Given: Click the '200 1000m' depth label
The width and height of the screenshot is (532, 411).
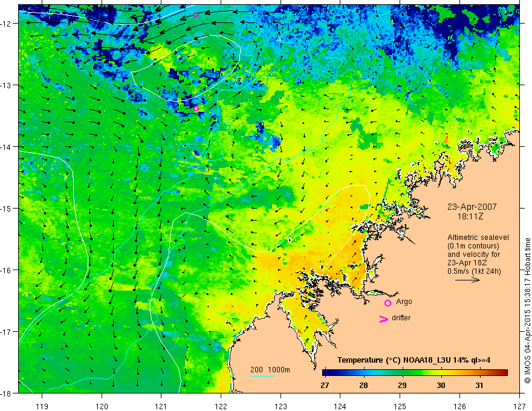Looking at the screenshot, I should coord(270,370).
